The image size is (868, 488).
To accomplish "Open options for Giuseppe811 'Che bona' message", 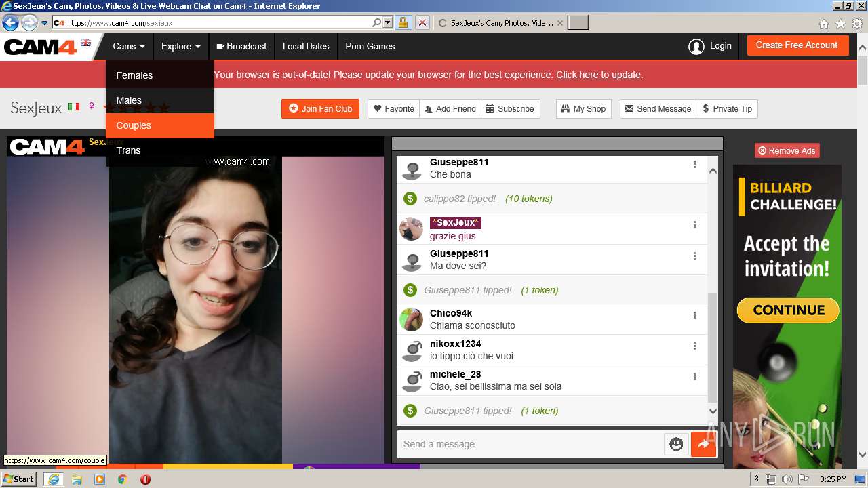I will (x=694, y=165).
